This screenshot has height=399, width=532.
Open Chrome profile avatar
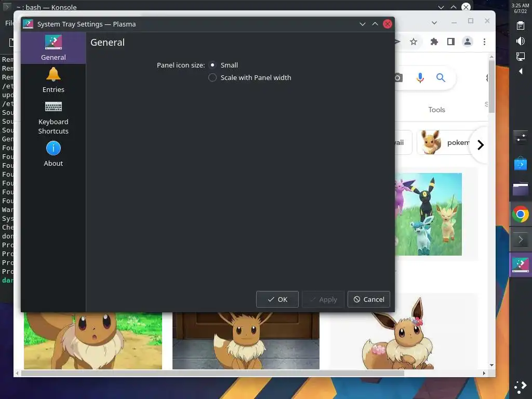[x=468, y=42]
